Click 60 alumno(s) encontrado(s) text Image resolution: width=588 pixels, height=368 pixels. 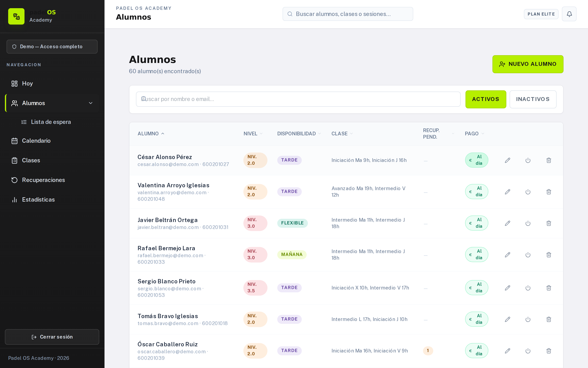165,71
